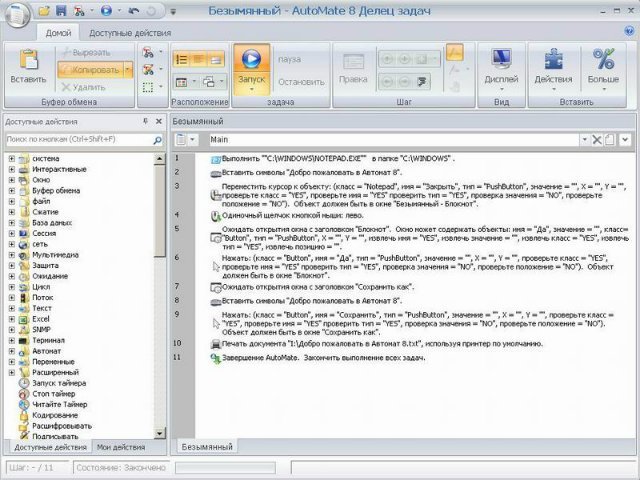Image resolution: width=640 pixels, height=480 pixels.
Task: Expand the Excel tree node
Action: coord(12,319)
